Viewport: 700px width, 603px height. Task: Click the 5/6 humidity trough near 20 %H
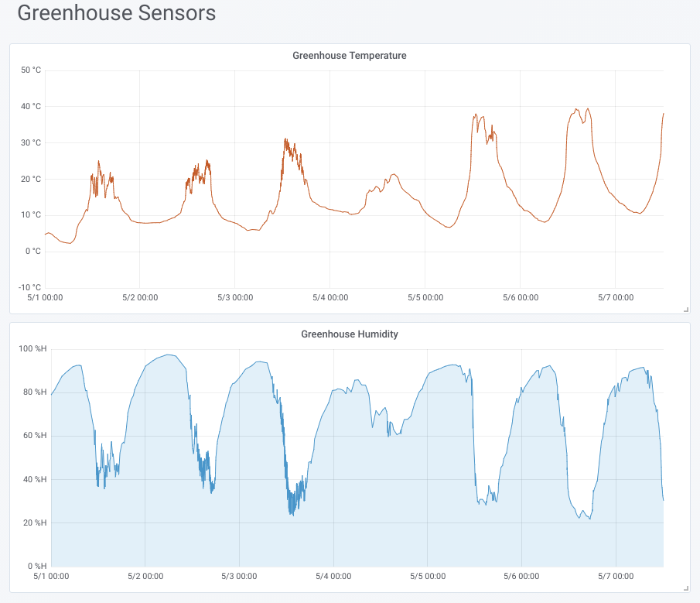pyautogui.click(x=589, y=519)
